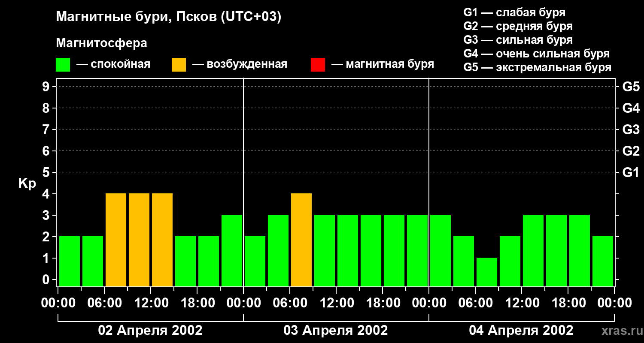Click the '06:00' time tick under 04 Апреля
The height and width of the screenshot is (343, 644).
click(476, 303)
